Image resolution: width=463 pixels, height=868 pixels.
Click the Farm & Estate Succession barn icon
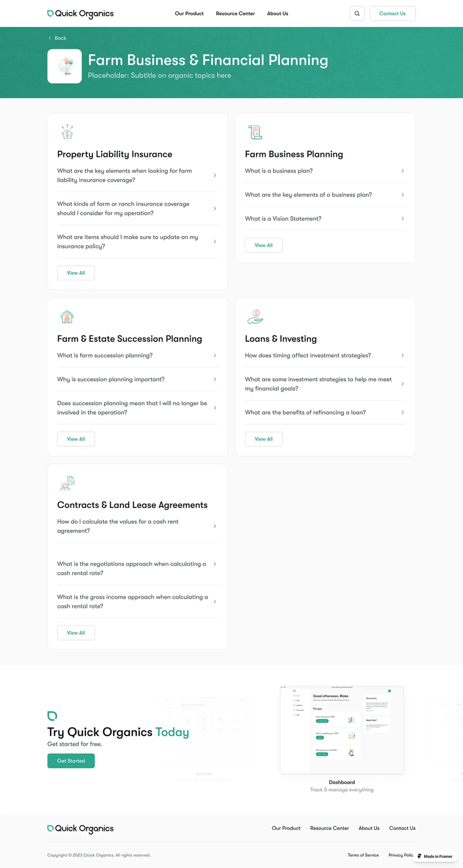[x=67, y=316]
